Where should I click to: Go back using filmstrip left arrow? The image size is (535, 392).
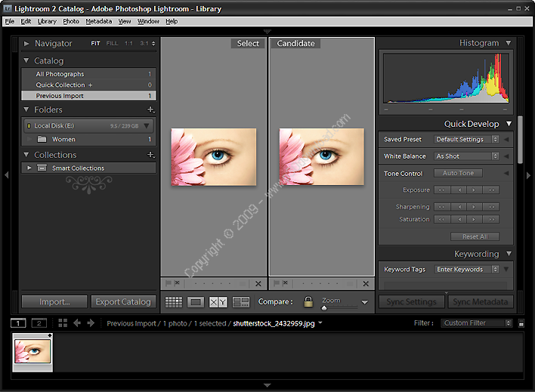(x=77, y=323)
